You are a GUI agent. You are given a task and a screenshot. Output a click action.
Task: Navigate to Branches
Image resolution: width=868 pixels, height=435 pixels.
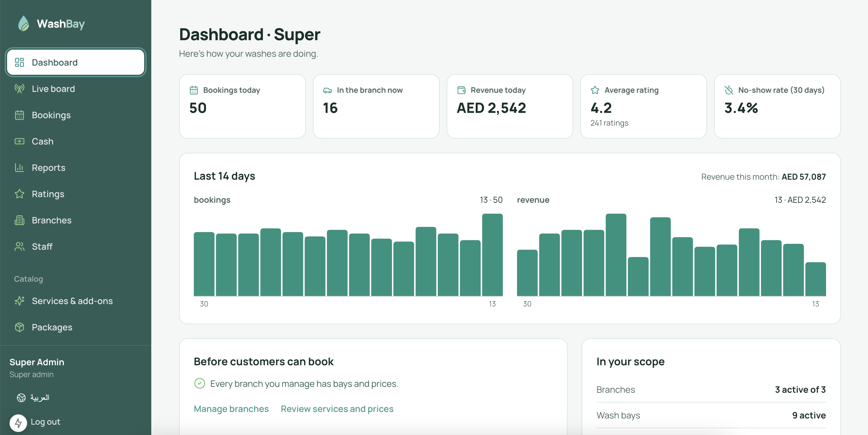(x=75, y=220)
